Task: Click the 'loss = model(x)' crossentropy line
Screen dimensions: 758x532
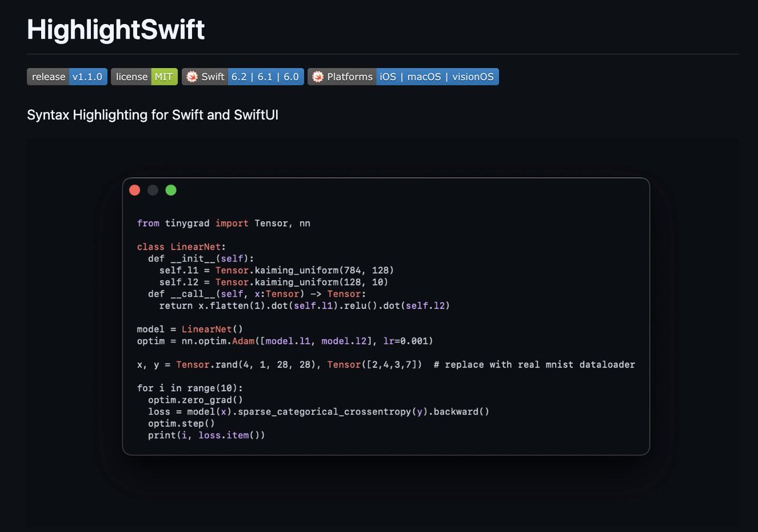Action: pos(319,412)
